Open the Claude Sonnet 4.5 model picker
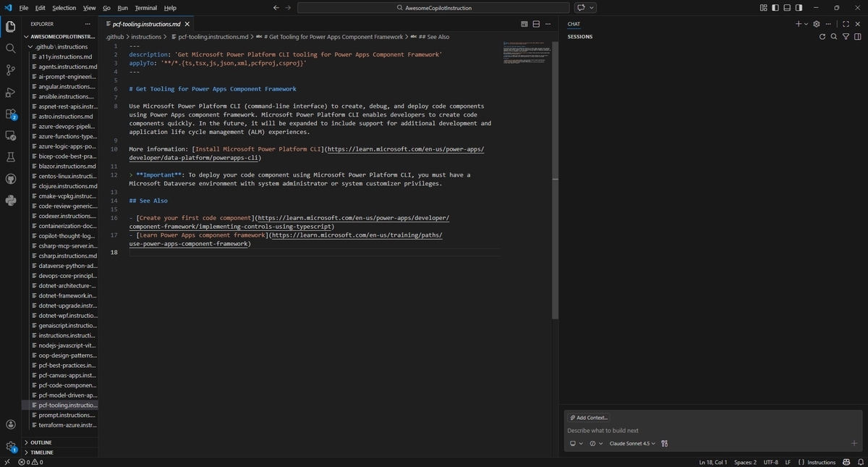Screen dimensions: 868x467 pos(632,444)
